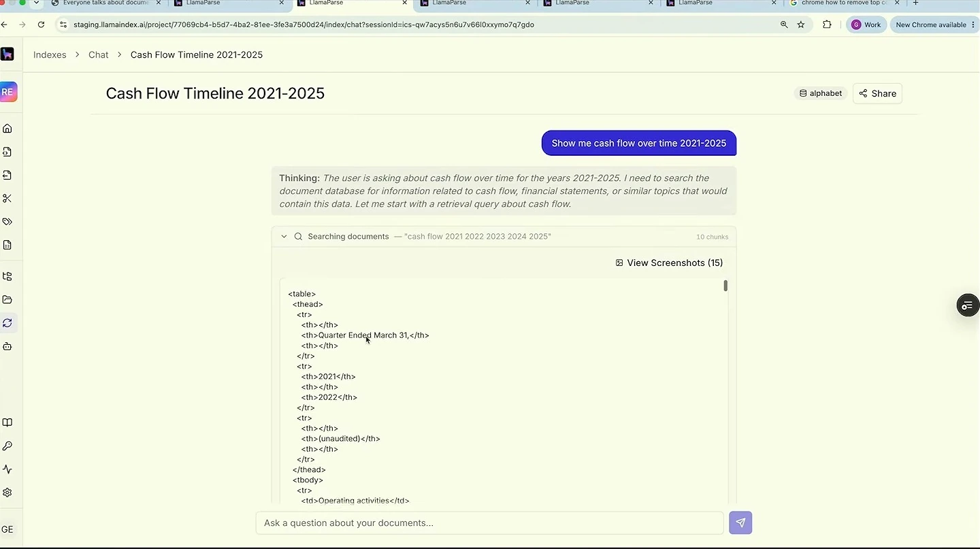The height and width of the screenshot is (549, 980).
Task: Click the llama logo at sidebar top
Action: pyautogui.click(x=7, y=54)
